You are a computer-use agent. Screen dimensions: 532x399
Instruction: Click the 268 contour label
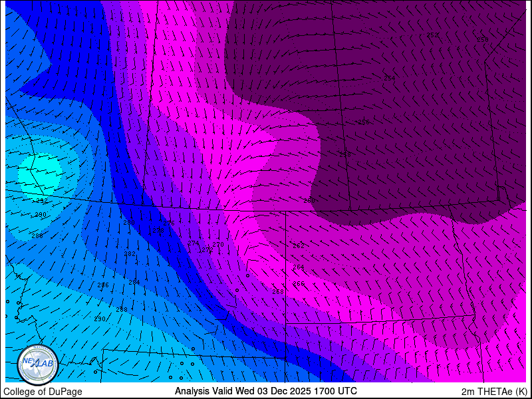tap(278, 291)
